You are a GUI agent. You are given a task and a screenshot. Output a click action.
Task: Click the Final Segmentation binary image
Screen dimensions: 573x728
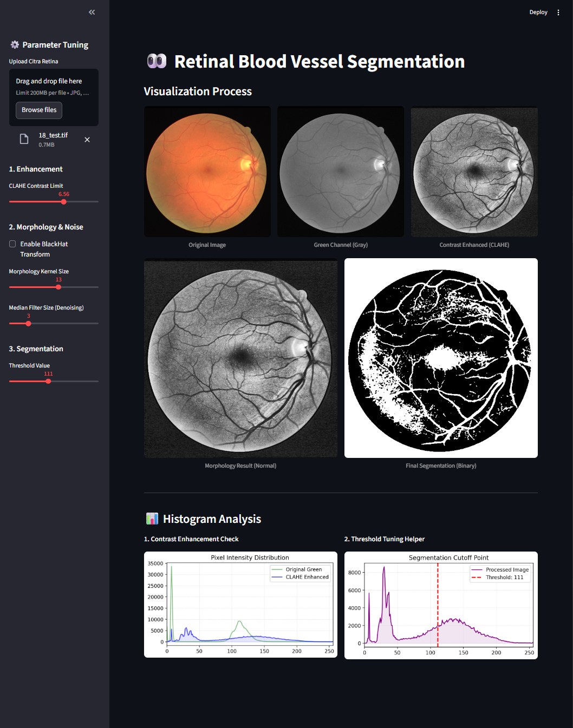point(440,358)
